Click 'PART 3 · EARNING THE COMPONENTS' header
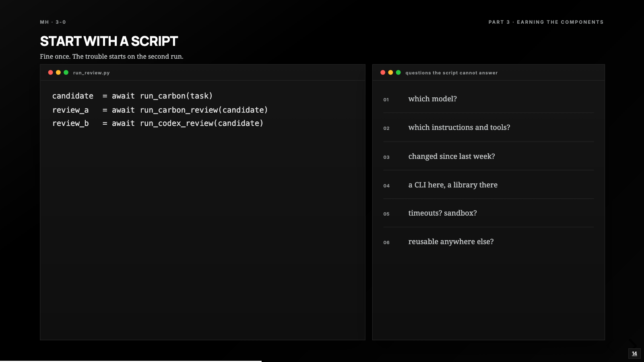This screenshot has width=644, height=362. pos(546,22)
